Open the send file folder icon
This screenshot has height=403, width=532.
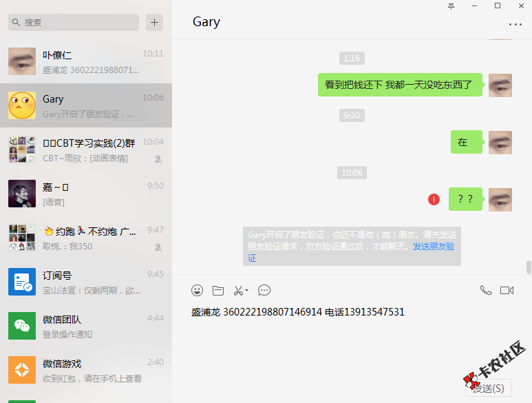[x=218, y=290]
